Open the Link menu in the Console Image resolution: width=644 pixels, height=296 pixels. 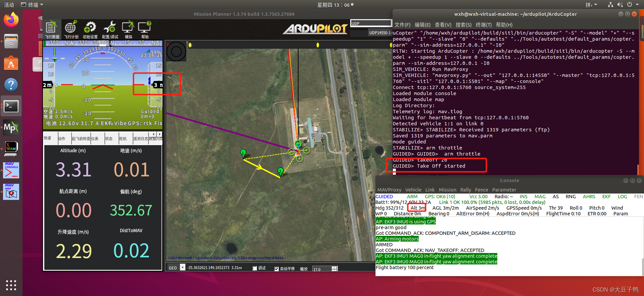point(430,190)
